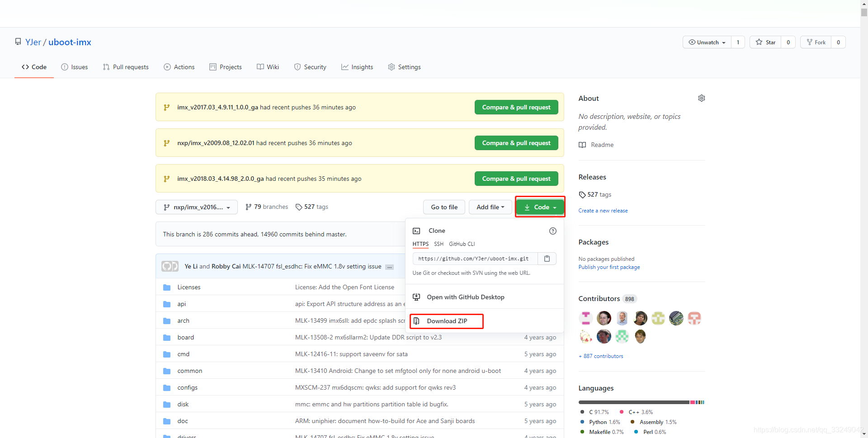Click the languages color bar
This screenshot has width=868, height=438.
642,402
